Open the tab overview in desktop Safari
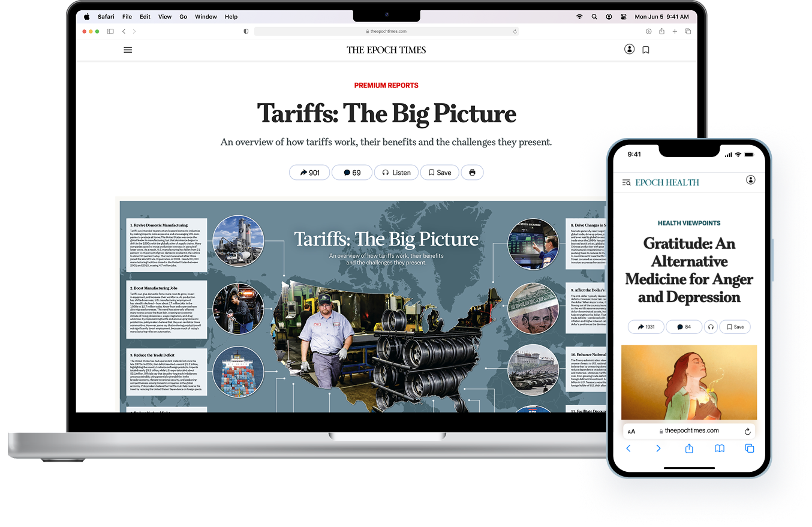Screen dimensions: 812x527 coord(688,31)
